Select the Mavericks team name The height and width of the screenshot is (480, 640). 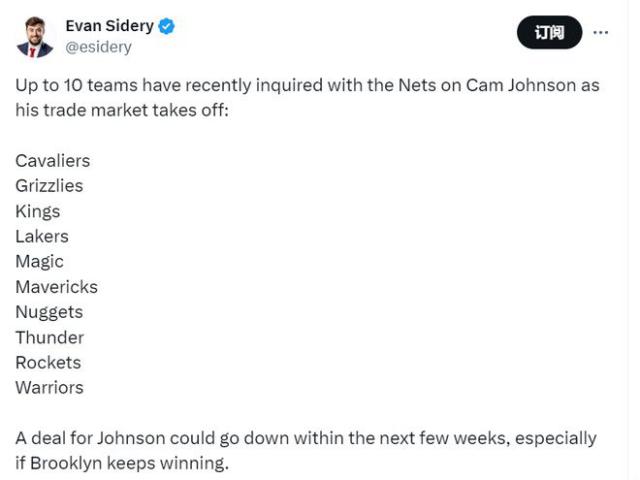click(56, 287)
